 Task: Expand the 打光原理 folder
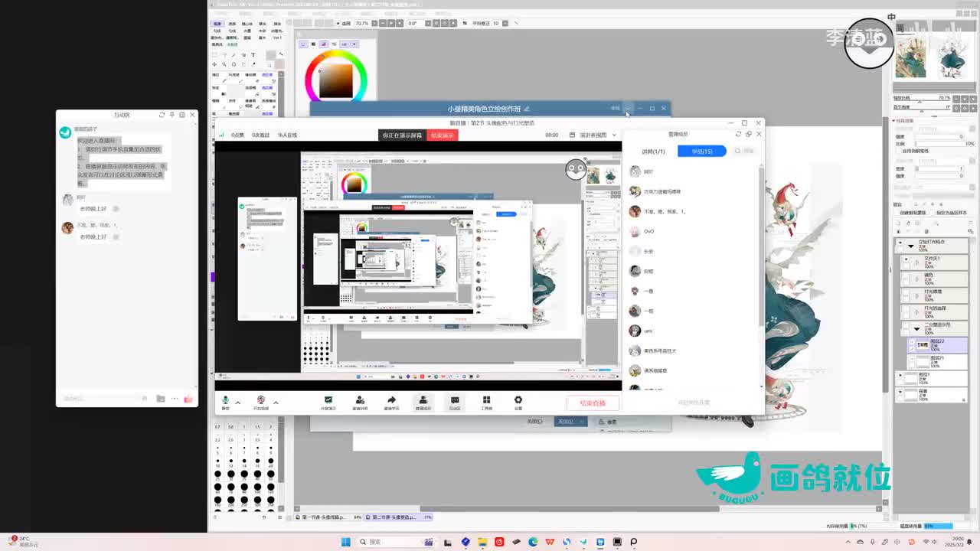tap(916, 296)
